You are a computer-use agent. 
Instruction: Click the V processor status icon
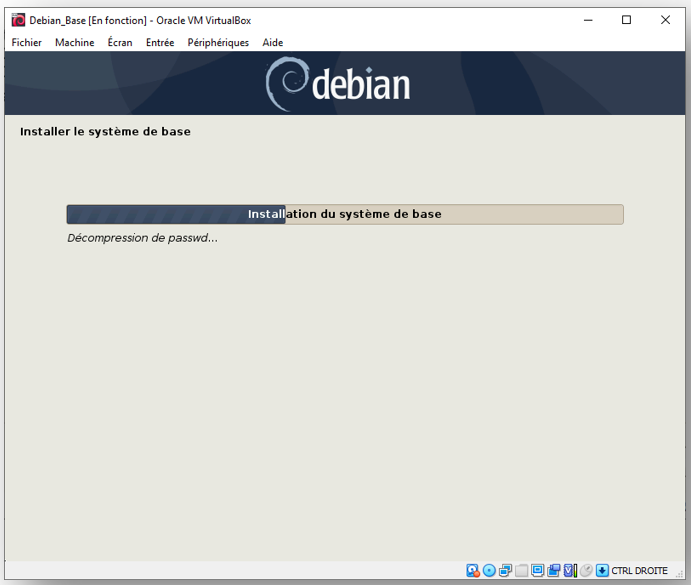click(x=570, y=570)
